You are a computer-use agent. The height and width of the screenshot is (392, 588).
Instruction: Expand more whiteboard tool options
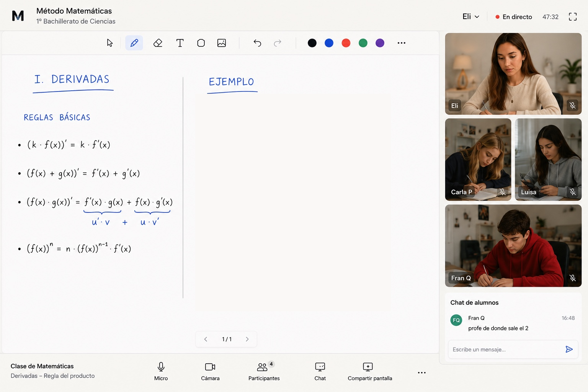[x=402, y=43]
